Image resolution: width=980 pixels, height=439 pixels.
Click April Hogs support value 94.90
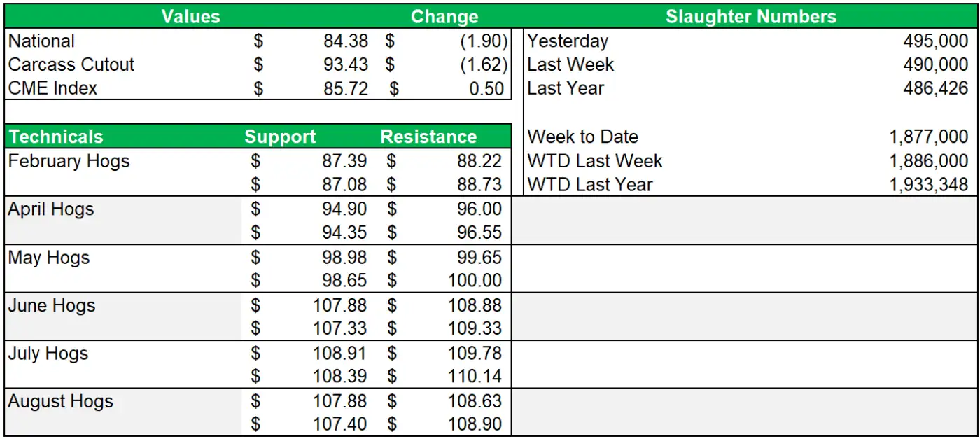[345, 209]
